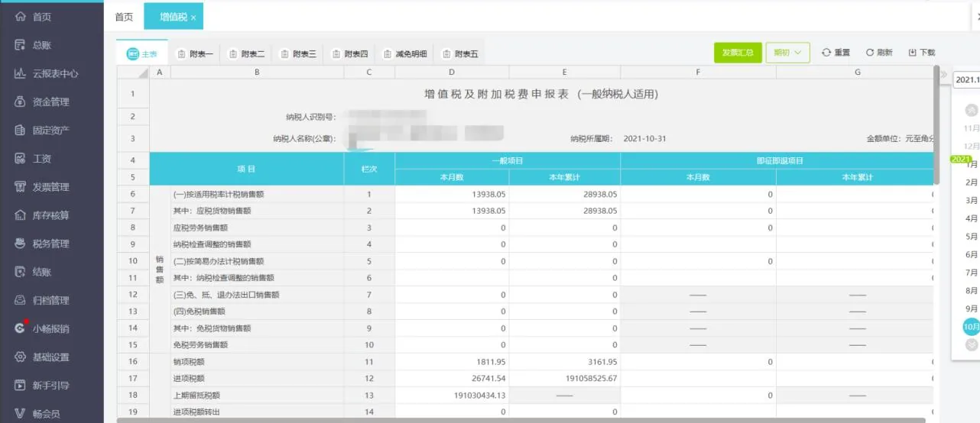Click the 进项税额 row label

189,378
